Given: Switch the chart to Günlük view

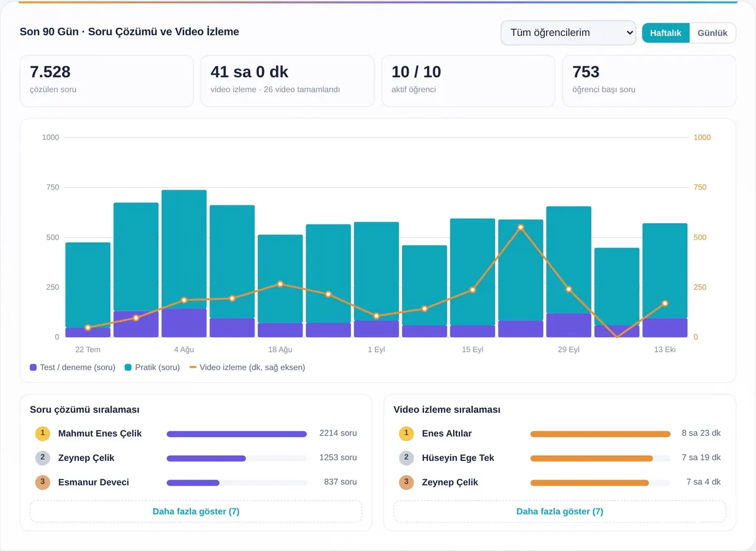Looking at the screenshot, I should click(x=713, y=33).
